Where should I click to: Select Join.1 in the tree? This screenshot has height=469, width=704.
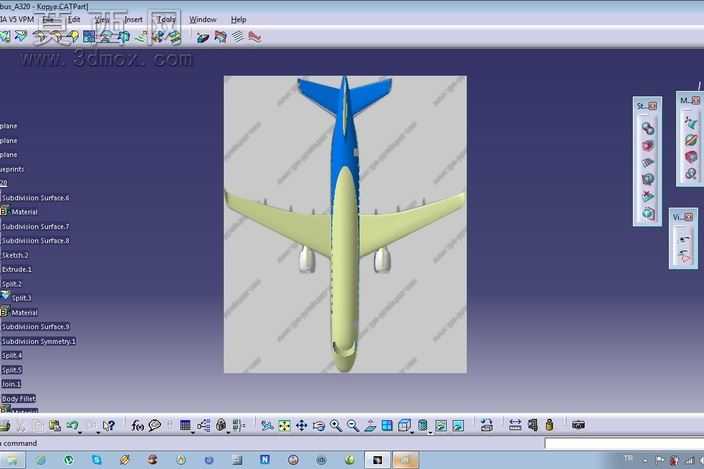(x=11, y=384)
